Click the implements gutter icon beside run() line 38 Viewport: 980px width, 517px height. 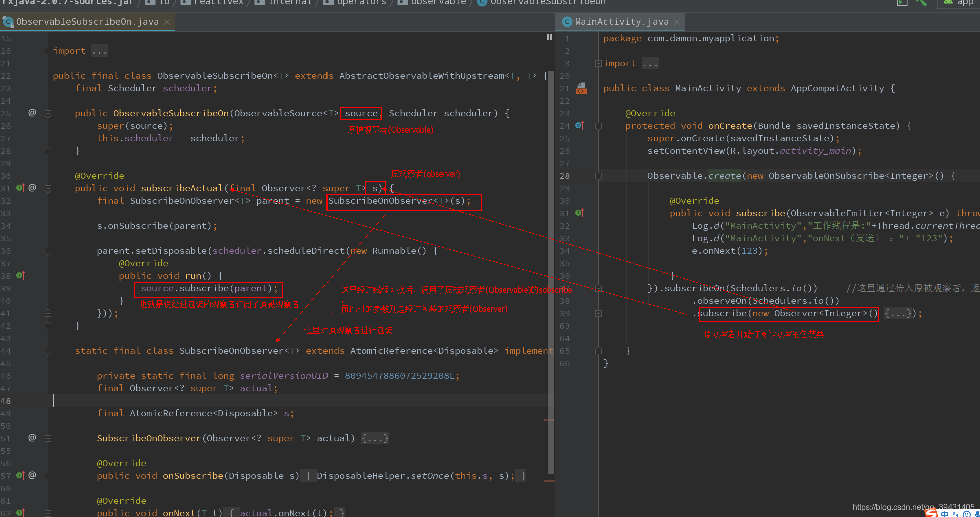20,275
